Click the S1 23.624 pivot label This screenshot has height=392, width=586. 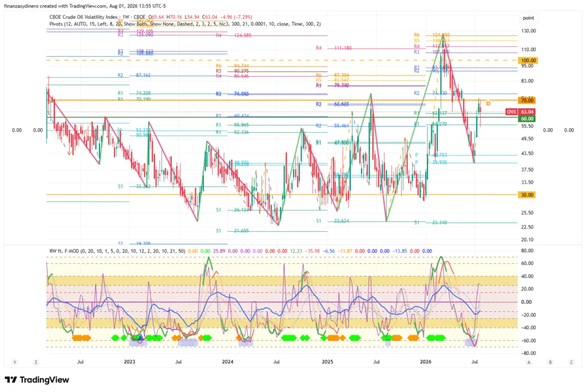[x=332, y=221]
